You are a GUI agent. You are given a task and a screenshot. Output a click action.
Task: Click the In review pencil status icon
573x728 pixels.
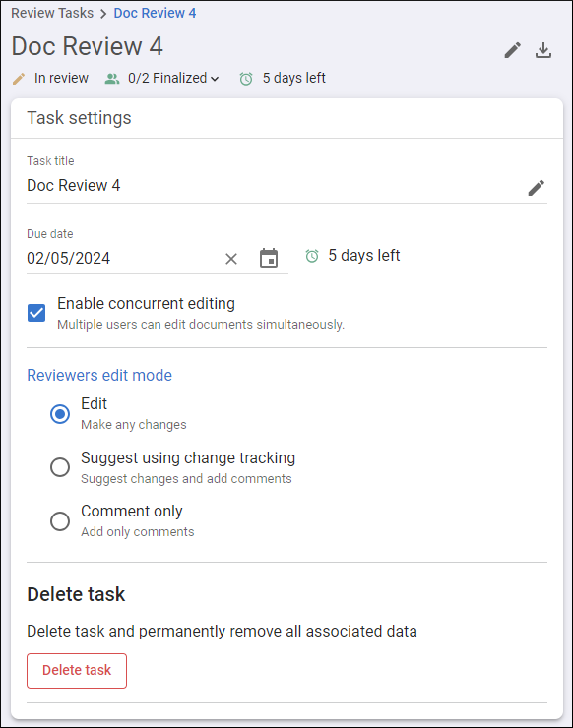(19, 79)
